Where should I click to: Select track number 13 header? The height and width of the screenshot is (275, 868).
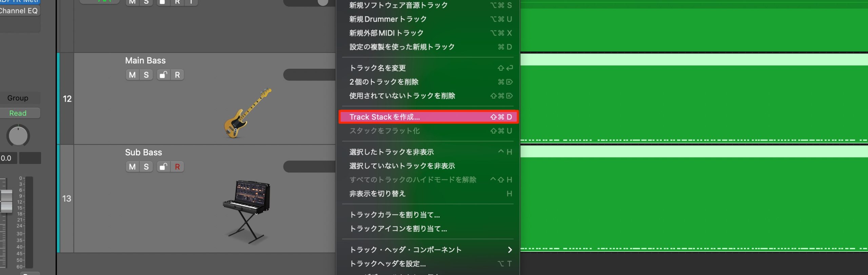click(x=67, y=198)
